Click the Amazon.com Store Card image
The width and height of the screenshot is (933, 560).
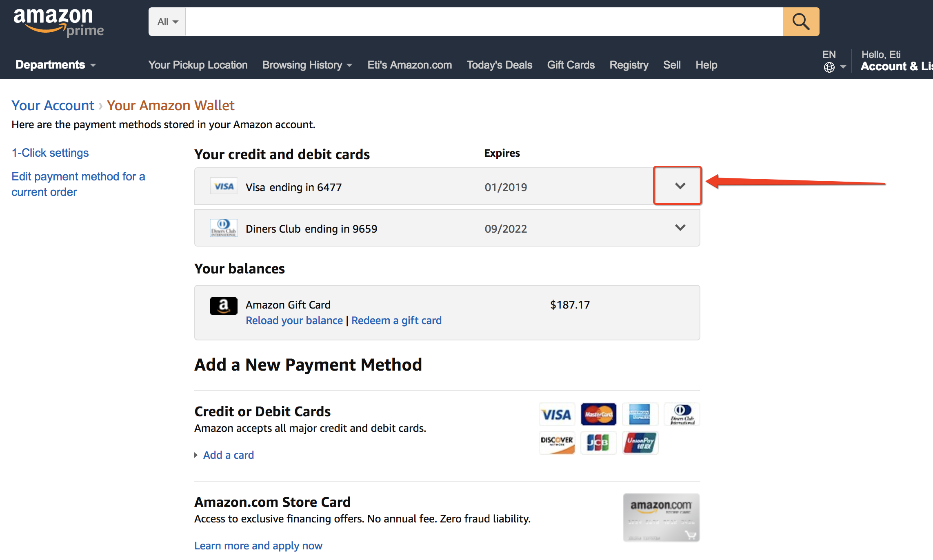click(661, 518)
